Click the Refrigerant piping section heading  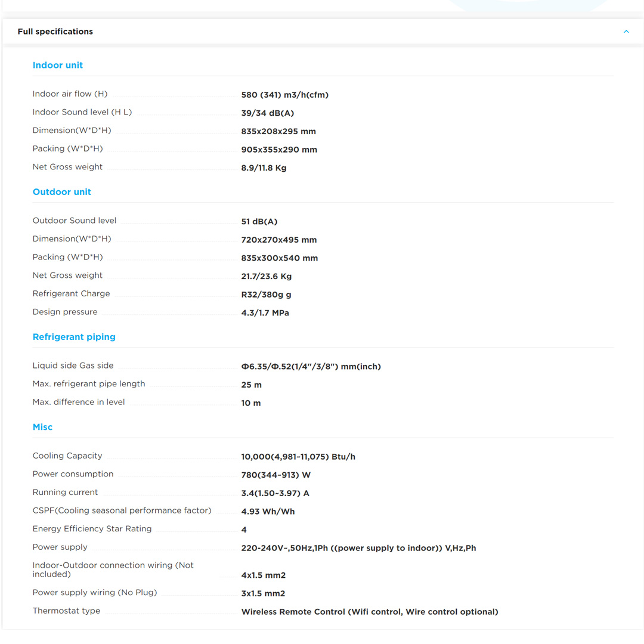[74, 337]
